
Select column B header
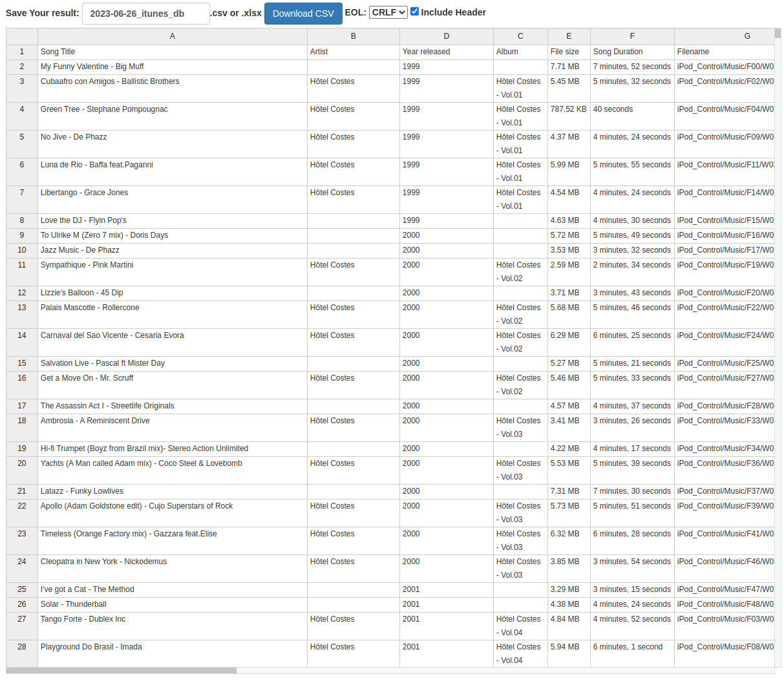coord(354,36)
